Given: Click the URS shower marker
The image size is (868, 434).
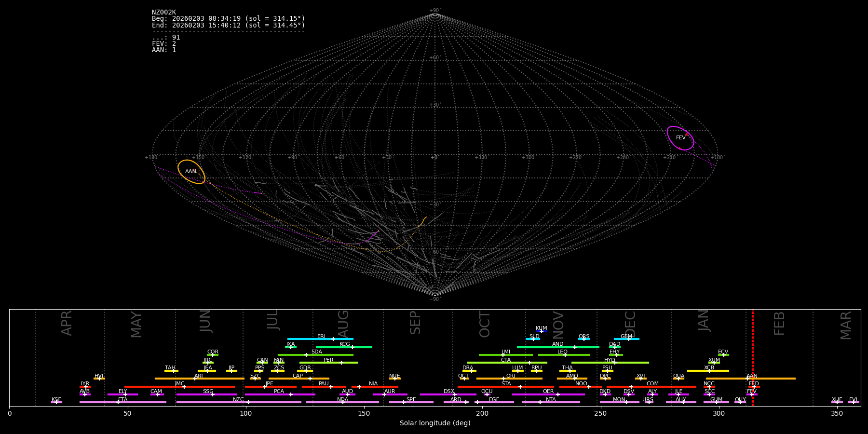Looking at the screenshot, I should click(648, 402).
